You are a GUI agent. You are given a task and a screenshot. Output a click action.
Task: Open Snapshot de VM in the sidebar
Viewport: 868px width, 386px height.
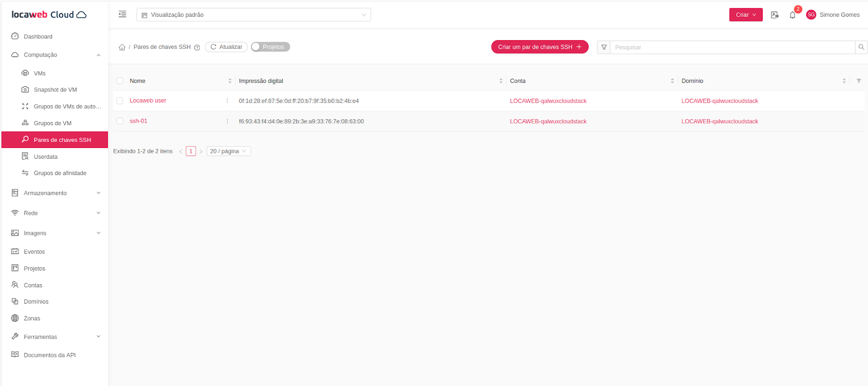click(55, 90)
